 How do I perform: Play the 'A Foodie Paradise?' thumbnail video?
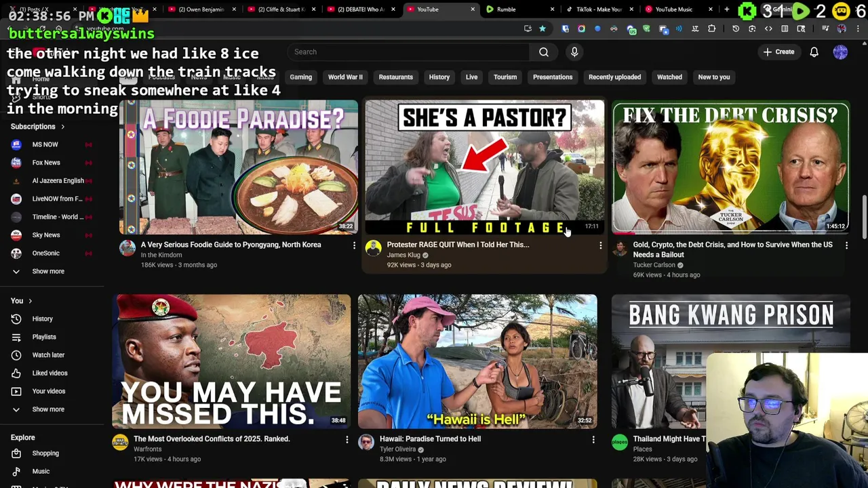[239, 167]
